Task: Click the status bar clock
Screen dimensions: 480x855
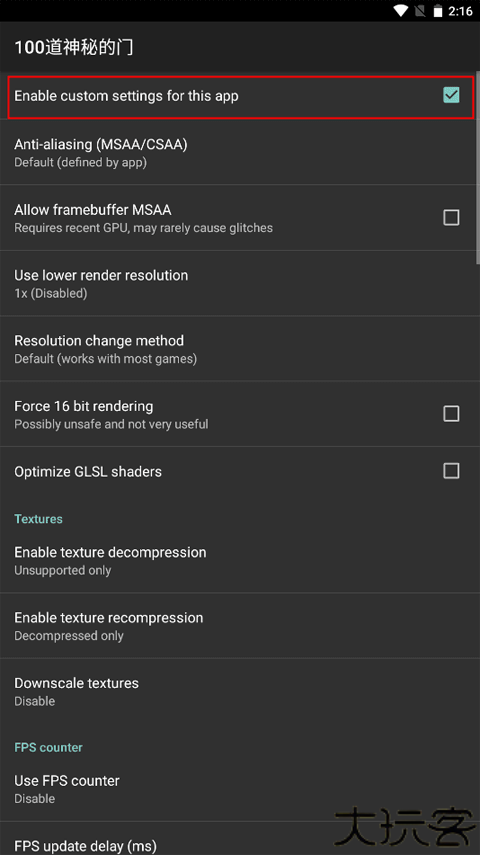Action: (x=460, y=11)
